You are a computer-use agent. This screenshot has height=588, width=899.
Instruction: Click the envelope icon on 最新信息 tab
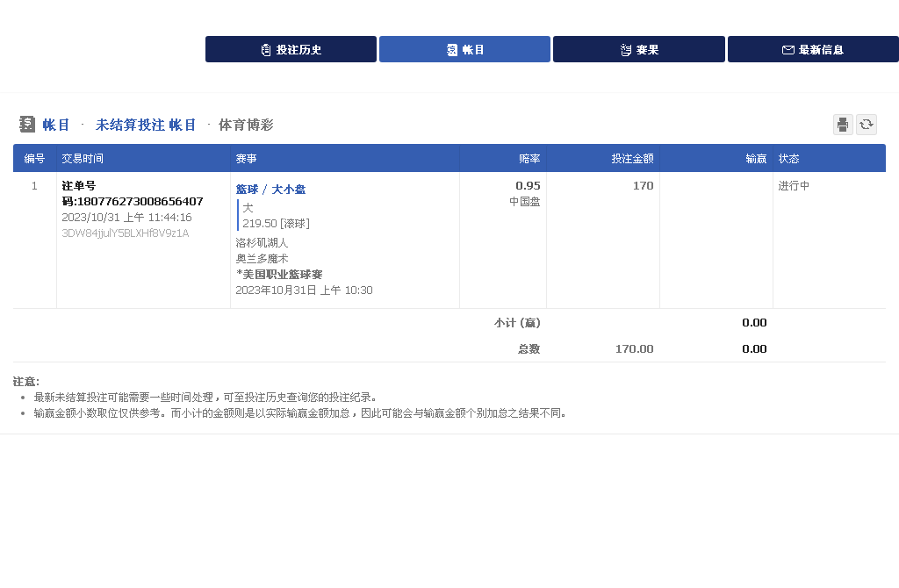[x=788, y=50]
